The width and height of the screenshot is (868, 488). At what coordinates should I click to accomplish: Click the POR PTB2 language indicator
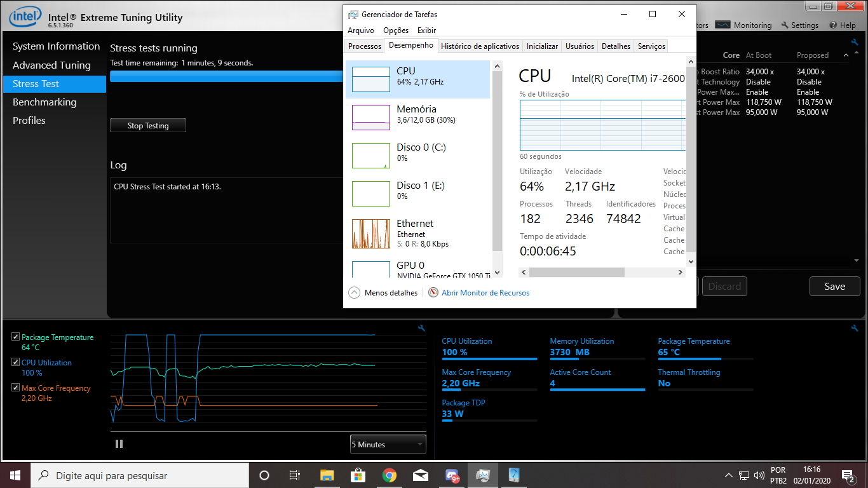coord(778,475)
